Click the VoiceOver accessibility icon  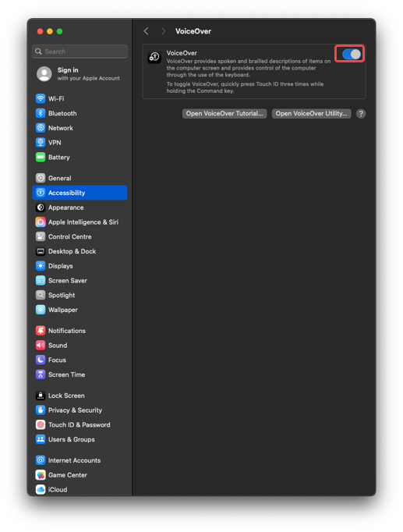154,57
